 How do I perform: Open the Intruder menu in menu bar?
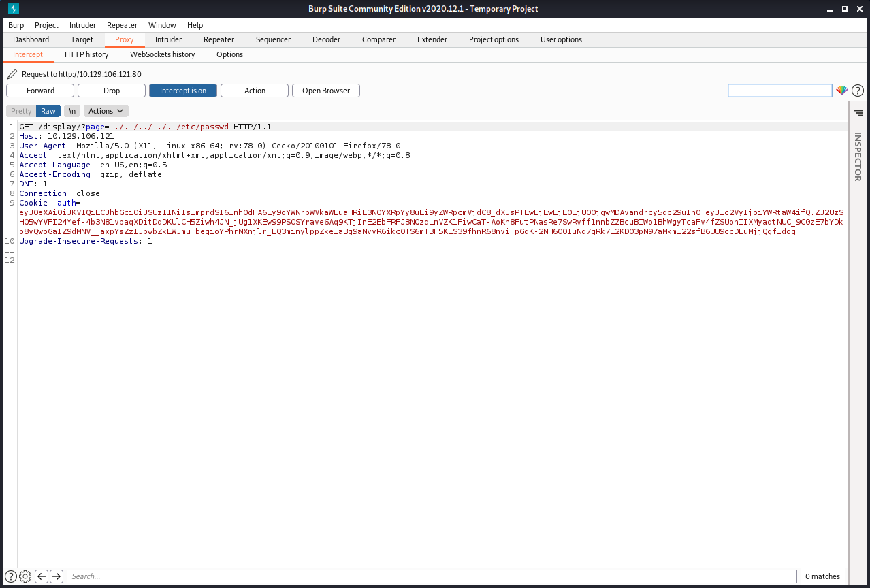tap(82, 25)
